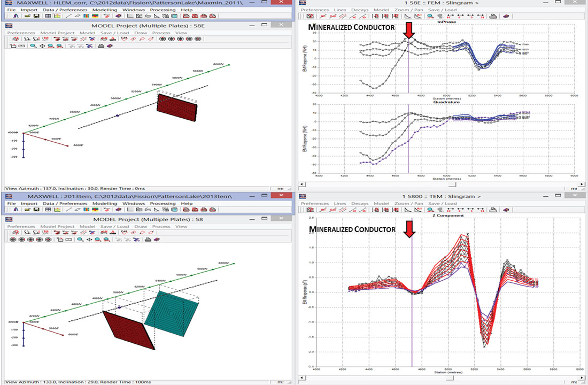Image resolution: width=588 pixels, height=385 pixels.
Task: Open file icon in HLEM_corr Maxwell toolbar
Action: coord(27,16)
